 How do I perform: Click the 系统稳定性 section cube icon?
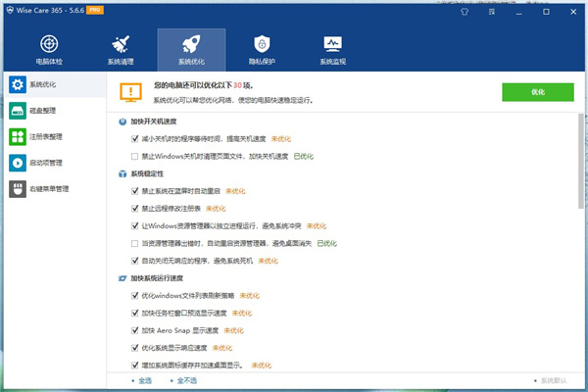click(122, 173)
